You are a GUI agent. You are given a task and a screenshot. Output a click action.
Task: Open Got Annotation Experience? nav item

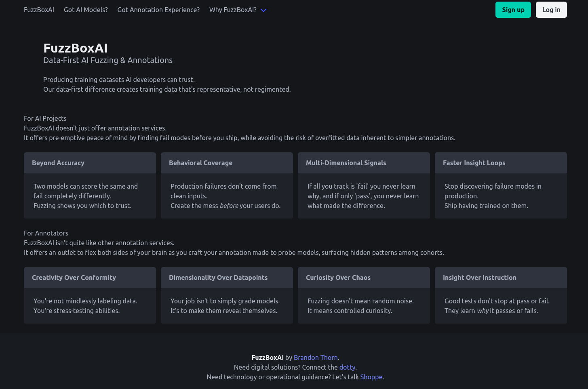pyautogui.click(x=158, y=10)
